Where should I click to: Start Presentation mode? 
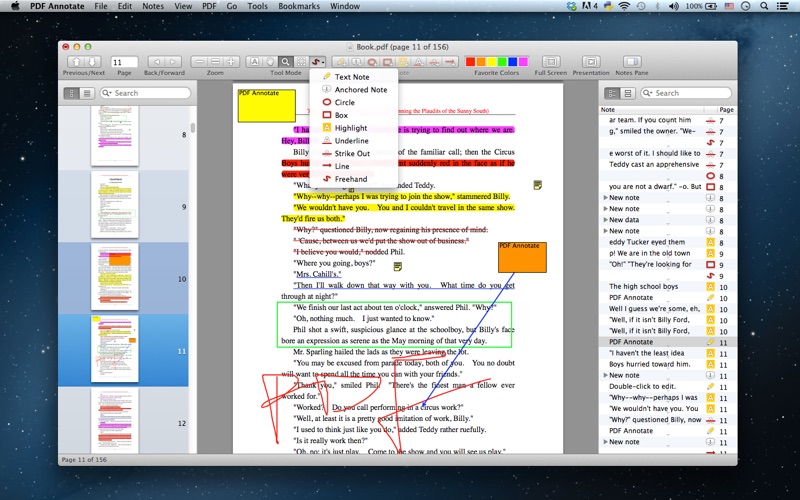point(591,62)
